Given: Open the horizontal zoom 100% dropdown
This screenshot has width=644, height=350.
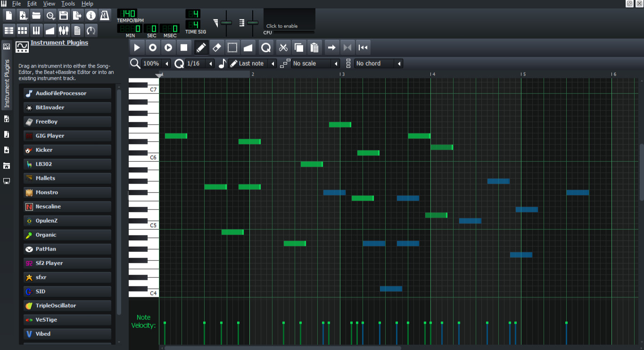Looking at the screenshot, I should click(156, 63).
